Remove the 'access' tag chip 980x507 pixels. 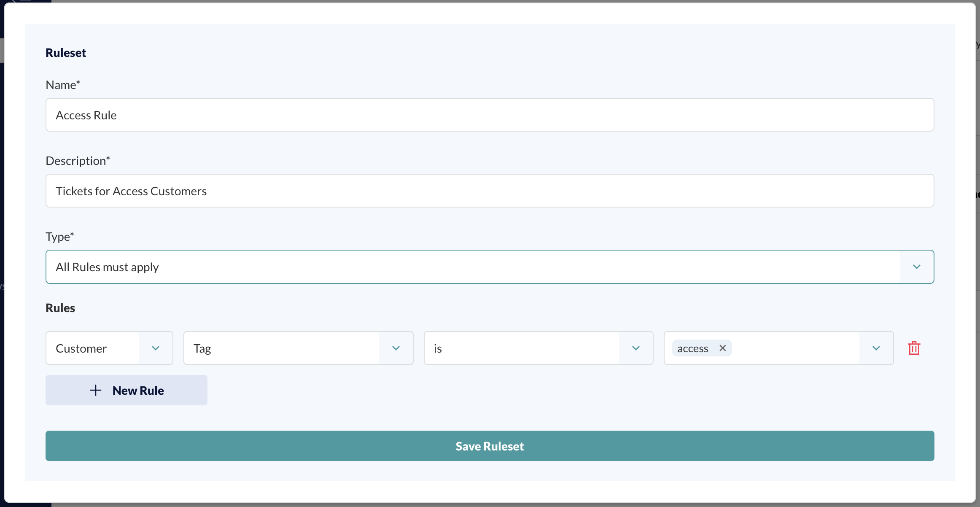pyautogui.click(x=722, y=348)
